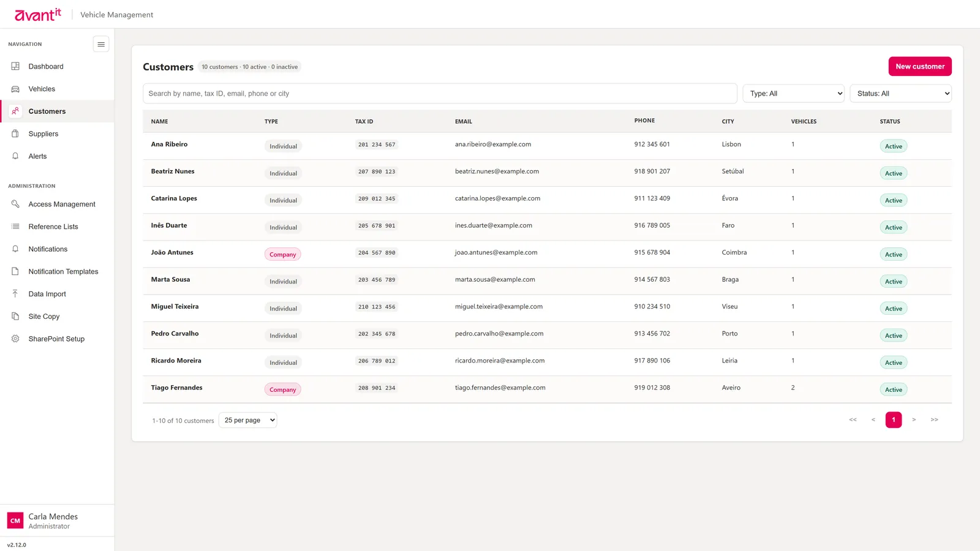The width and height of the screenshot is (980, 551).
Task: Open customer Ana Ribeiro
Action: pyautogui.click(x=169, y=144)
